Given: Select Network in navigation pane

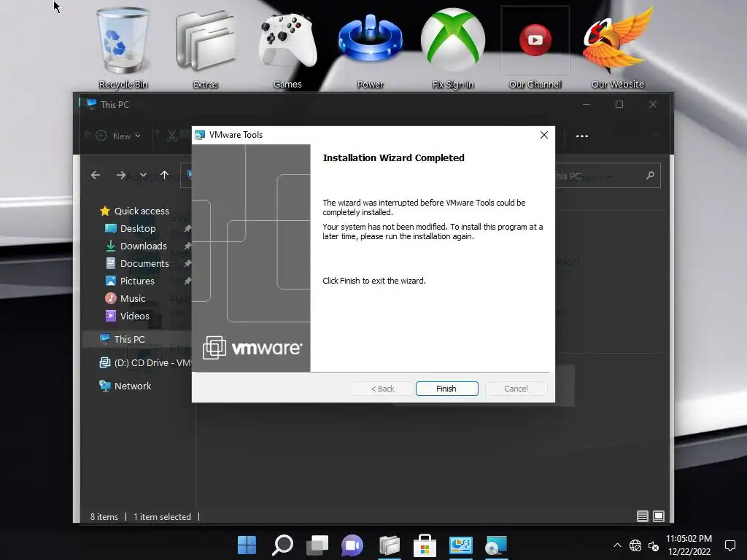Looking at the screenshot, I should click(125, 386).
